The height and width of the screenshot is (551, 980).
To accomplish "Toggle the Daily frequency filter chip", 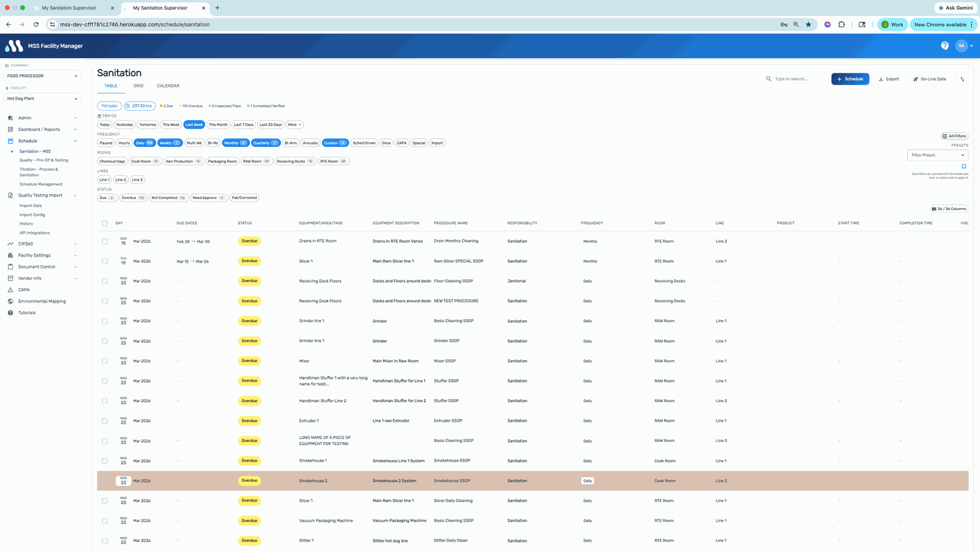I will pyautogui.click(x=145, y=143).
